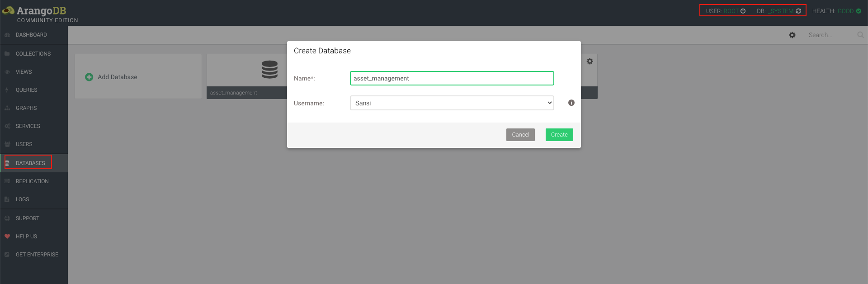
Task: Focus the database Name input field
Action: 452,78
